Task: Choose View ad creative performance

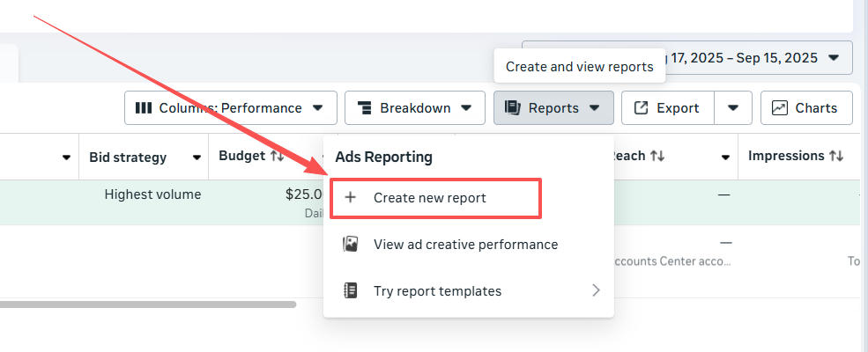Action: point(464,245)
